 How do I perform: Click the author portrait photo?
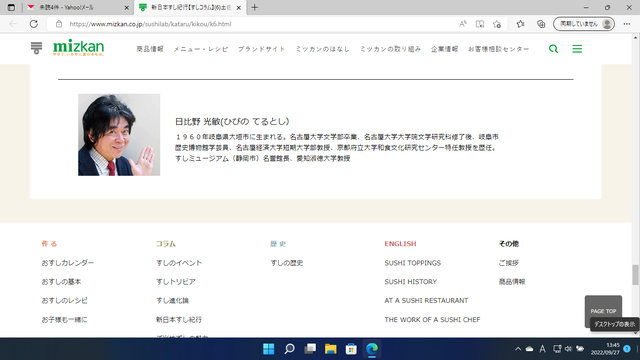[x=119, y=135]
